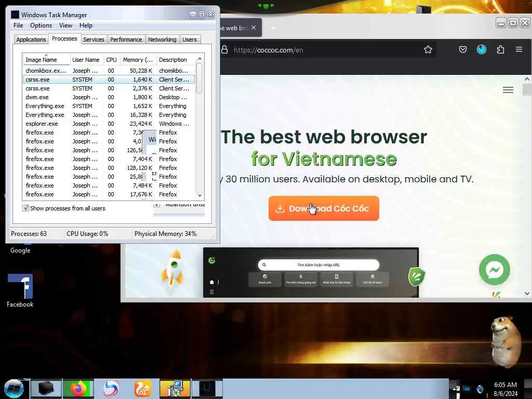This screenshot has height=399, width=532.
Task: Open the Firefox application menu
Action: (519, 49)
